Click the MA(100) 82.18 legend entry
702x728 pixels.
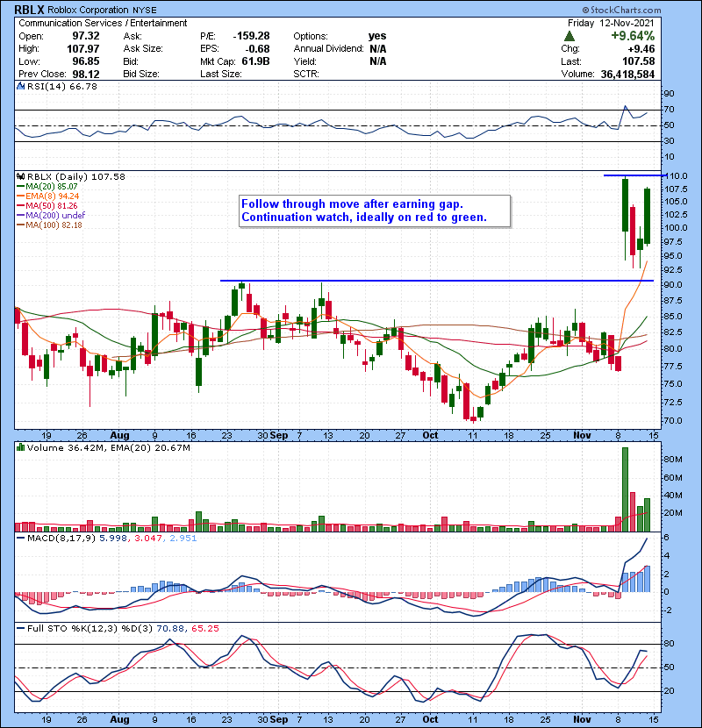[54, 225]
